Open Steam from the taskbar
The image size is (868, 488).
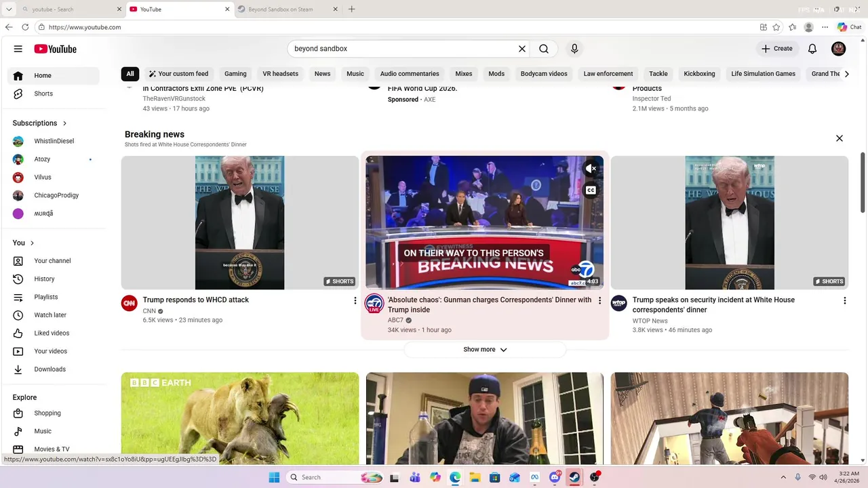pyautogui.click(x=574, y=477)
